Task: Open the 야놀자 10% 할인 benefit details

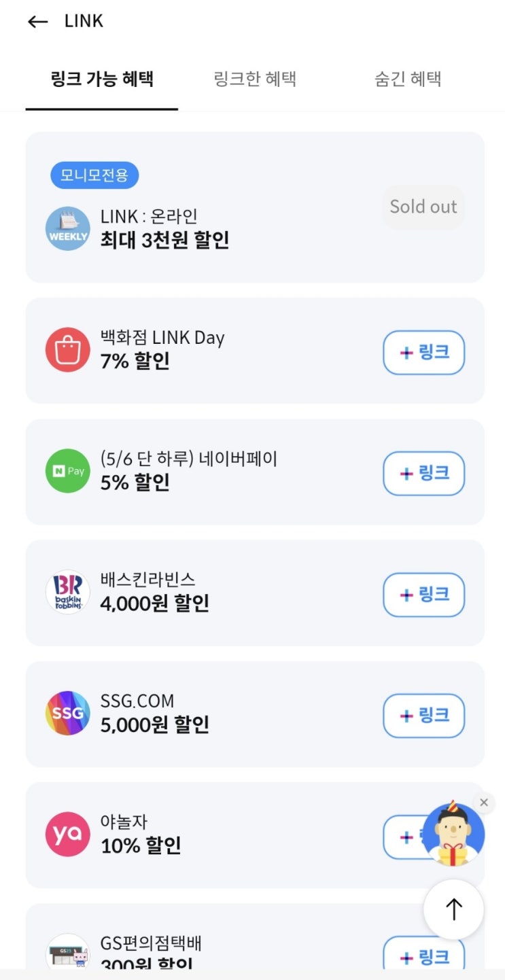Action: pos(204,835)
